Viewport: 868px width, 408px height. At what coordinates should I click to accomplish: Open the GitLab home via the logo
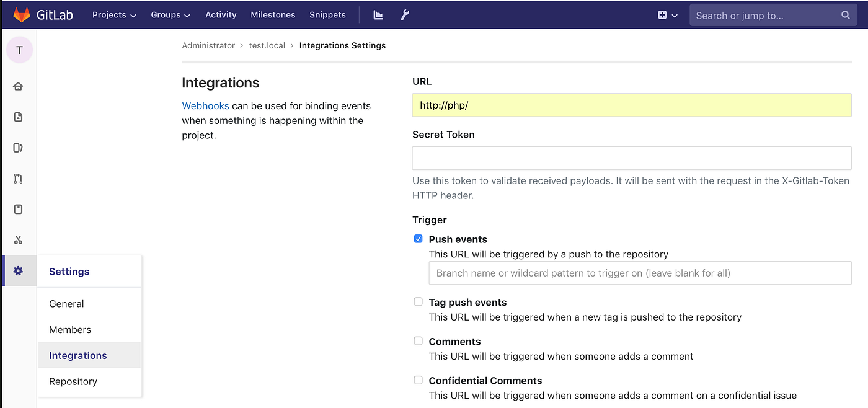[42, 14]
